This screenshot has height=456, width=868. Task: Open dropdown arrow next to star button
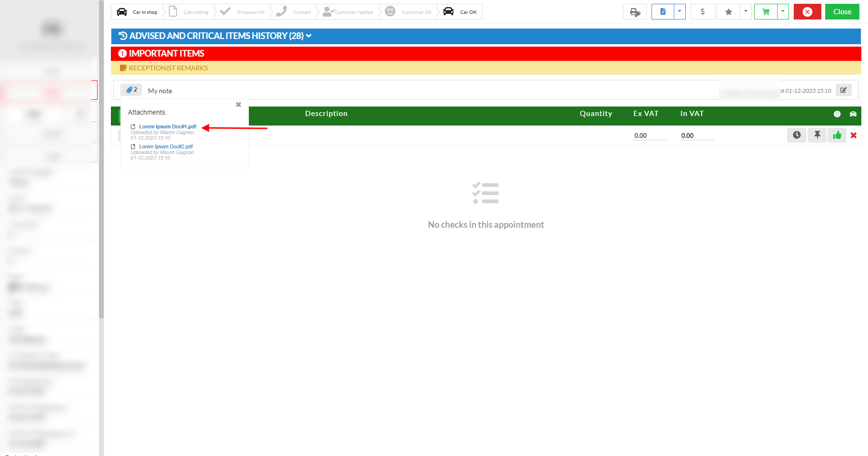[746, 12]
